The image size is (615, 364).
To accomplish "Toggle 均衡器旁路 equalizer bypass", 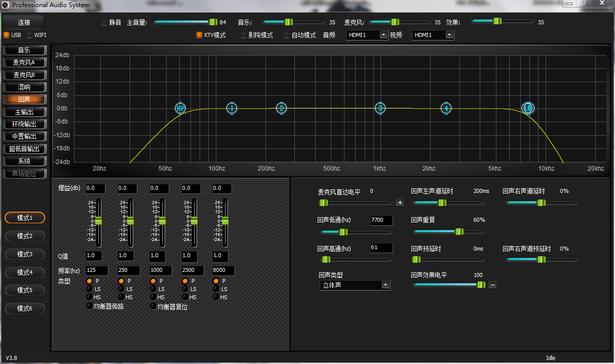I will tap(89, 306).
